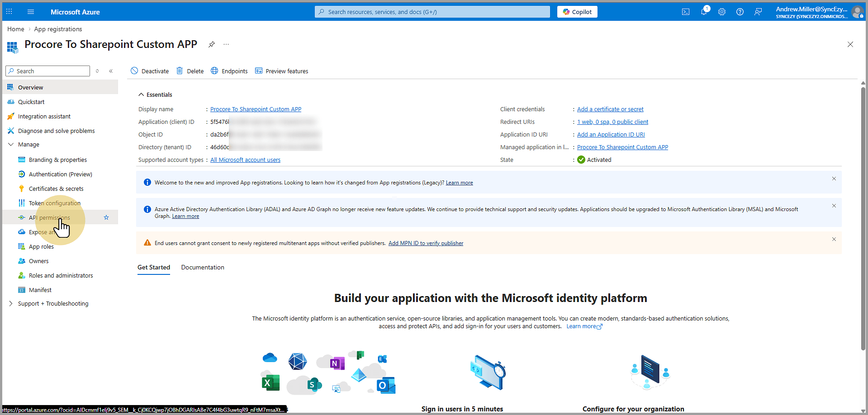The width and height of the screenshot is (868, 415).
Task: Collapse the left navigation menu
Action: click(x=111, y=71)
